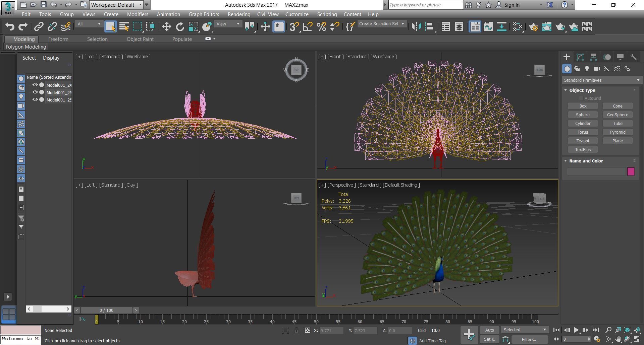Open the Align tool
Viewport: 644px width, 345px height.
tap(430, 26)
